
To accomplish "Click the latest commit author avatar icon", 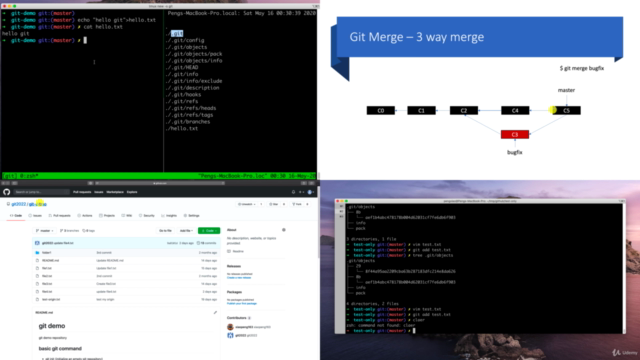I will [x=37, y=243].
